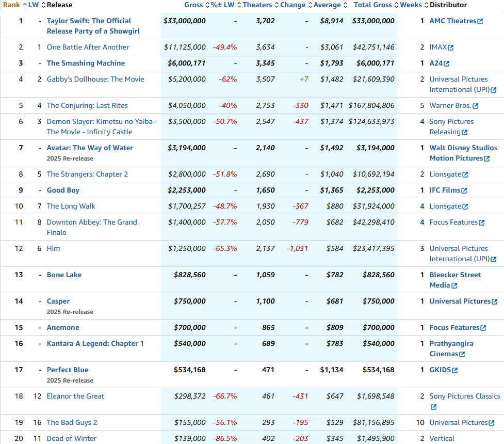Sort by the Weeks column header
The height and width of the screenshot is (444, 504).
(x=411, y=5)
